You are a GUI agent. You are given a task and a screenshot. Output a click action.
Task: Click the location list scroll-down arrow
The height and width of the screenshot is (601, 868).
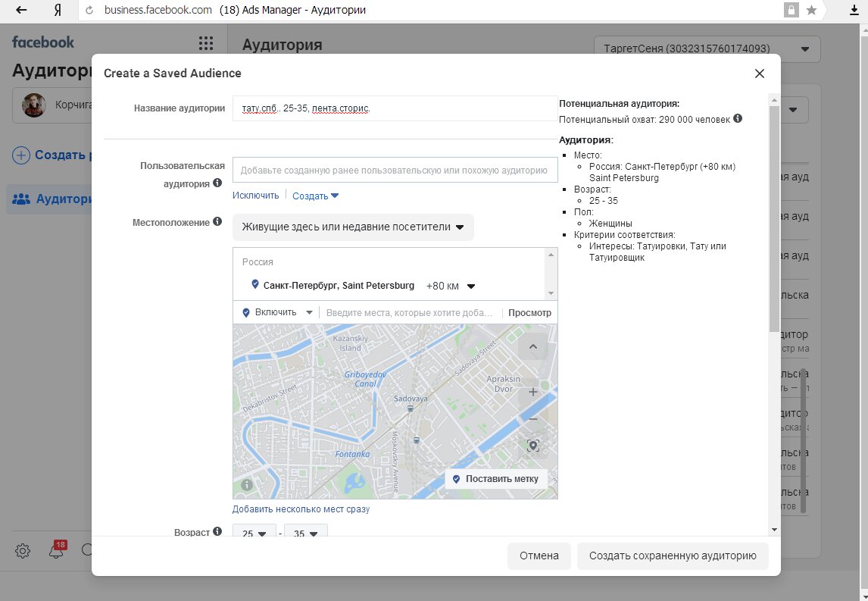(x=551, y=293)
